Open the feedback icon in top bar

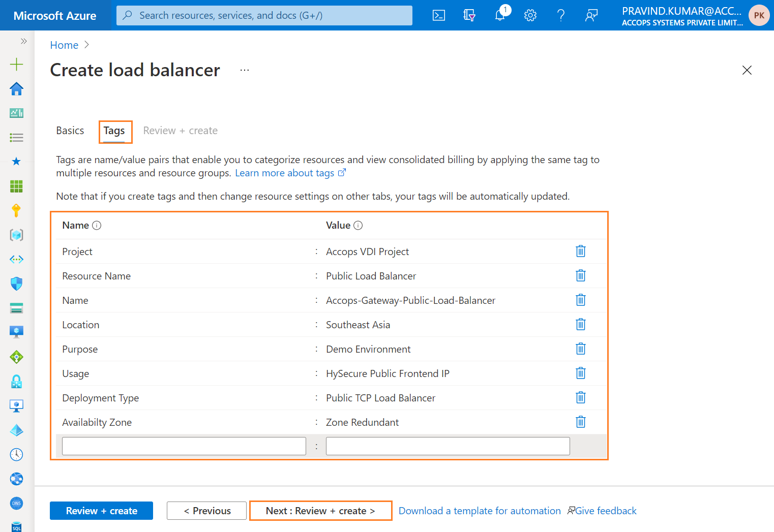coord(591,15)
